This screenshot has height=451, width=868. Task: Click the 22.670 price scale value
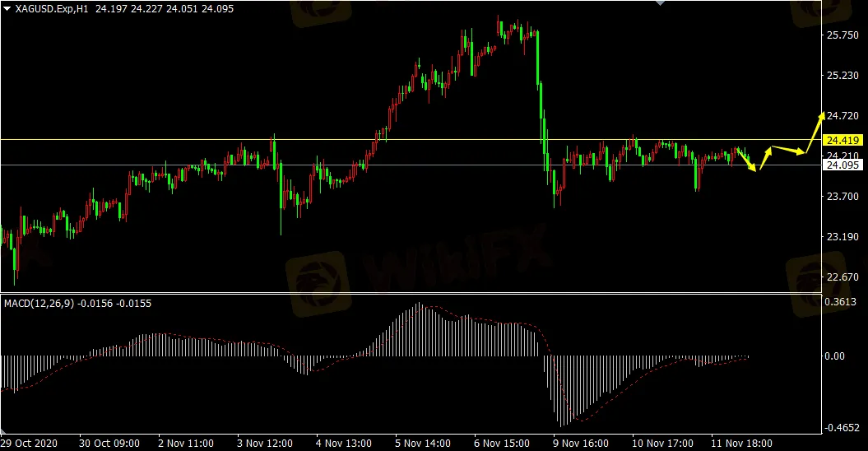tap(842, 277)
